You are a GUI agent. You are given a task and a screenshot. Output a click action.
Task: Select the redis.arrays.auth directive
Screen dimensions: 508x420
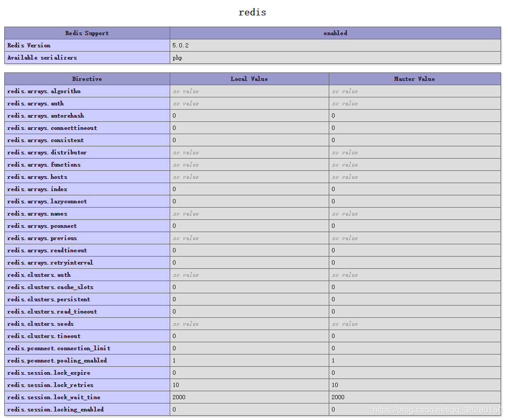[x=35, y=103]
